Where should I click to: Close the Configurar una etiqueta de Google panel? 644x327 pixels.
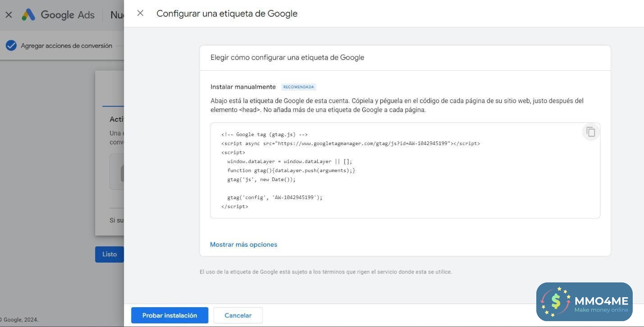point(140,14)
